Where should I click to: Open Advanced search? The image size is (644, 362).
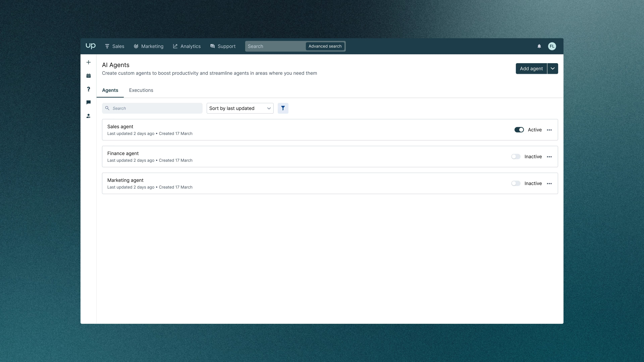(x=325, y=46)
